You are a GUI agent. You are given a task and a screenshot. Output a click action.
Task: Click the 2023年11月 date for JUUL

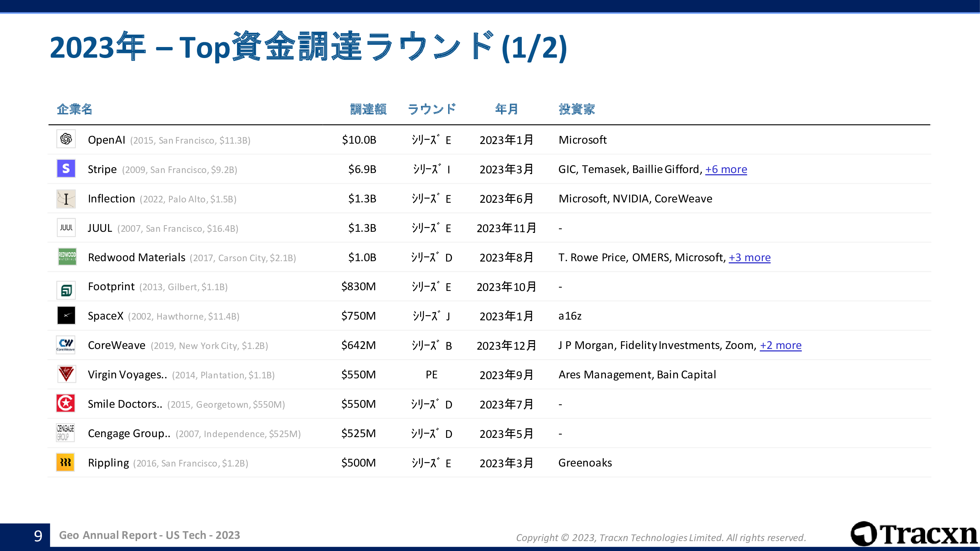point(506,228)
